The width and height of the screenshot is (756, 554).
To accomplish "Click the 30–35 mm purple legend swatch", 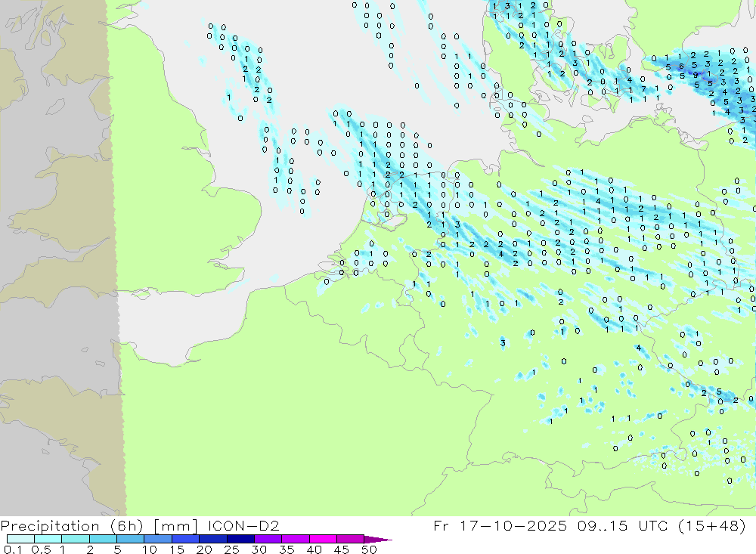I will click(268, 539).
